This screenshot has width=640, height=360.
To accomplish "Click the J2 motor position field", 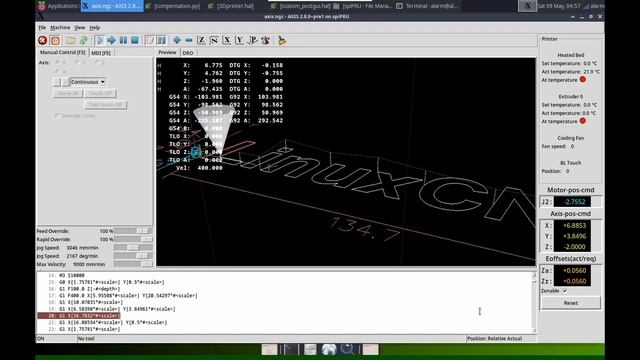I will tap(571, 202).
